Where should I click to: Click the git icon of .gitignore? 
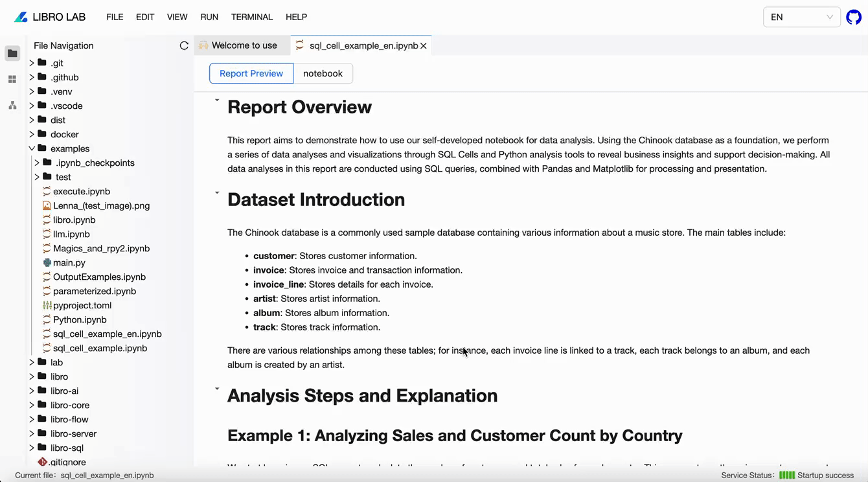[x=43, y=462]
